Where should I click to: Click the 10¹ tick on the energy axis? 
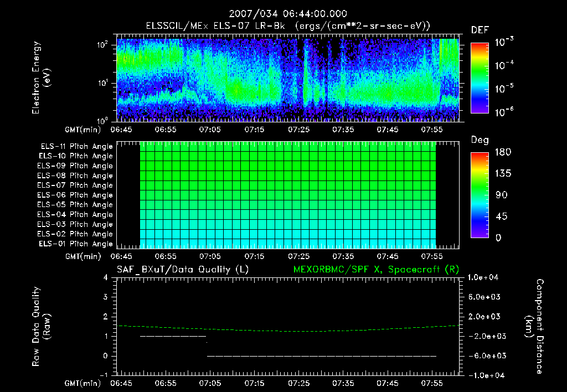[x=102, y=83]
